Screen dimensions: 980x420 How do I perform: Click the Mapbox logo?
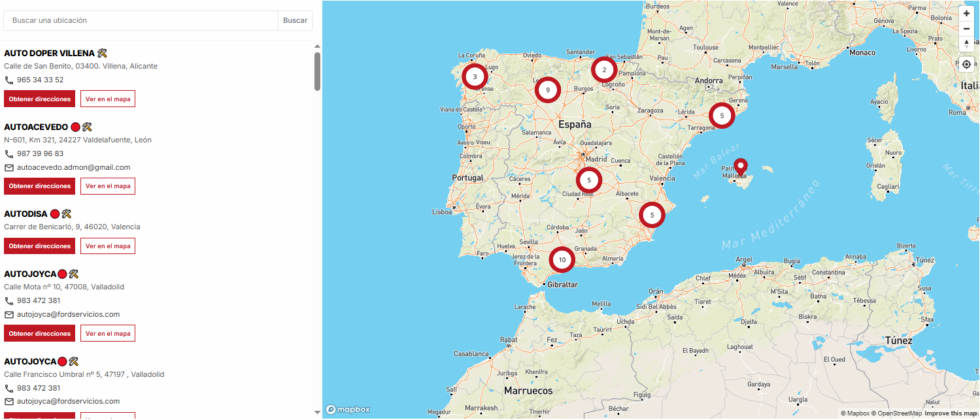click(x=348, y=410)
